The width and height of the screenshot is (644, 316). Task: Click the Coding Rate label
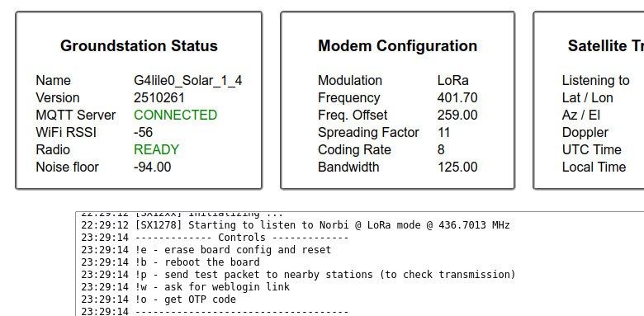pyautogui.click(x=354, y=149)
